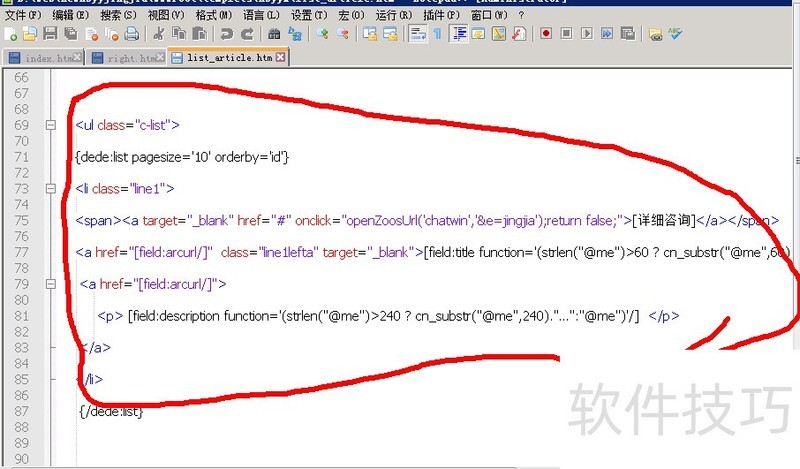Screen dimensions: 800x469
Task: Zoom in using the magnifier plus icon
Action: [x=322, y=34]
